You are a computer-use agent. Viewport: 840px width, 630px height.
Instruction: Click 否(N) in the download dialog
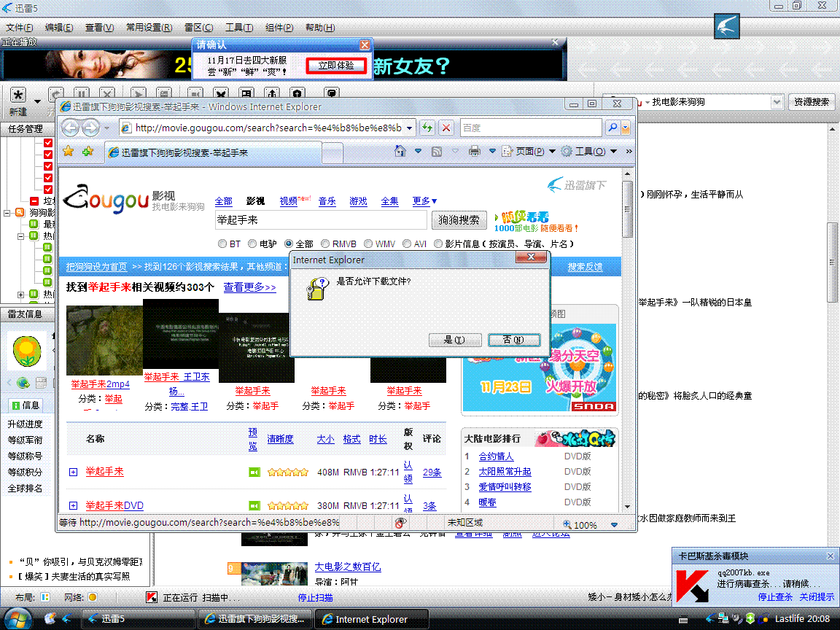[513, 340]
